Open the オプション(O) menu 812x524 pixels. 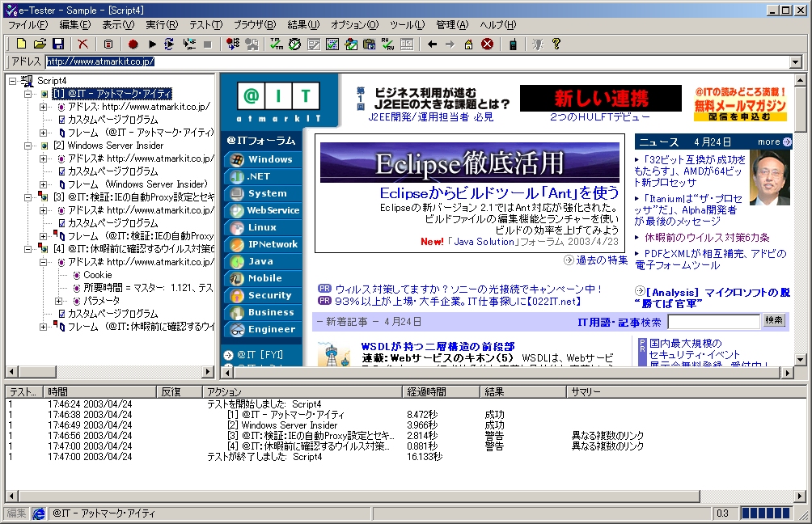pos(355,25)
